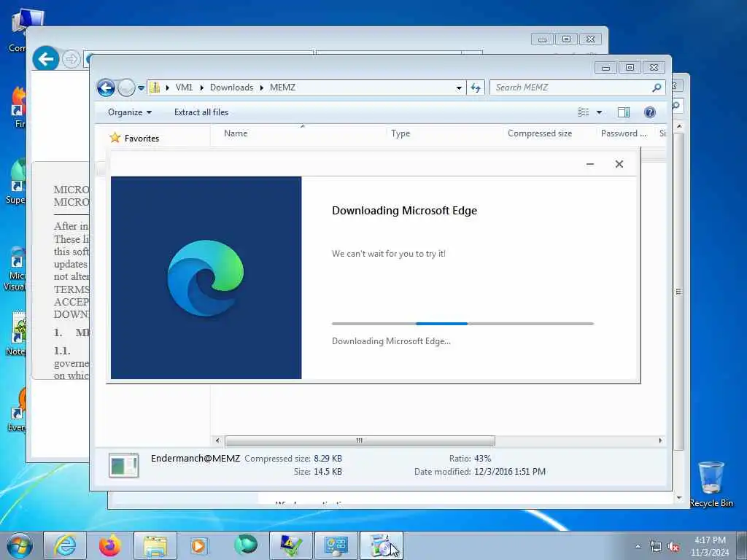Go back in the MEMZ explorer window
This screenshot has height=560, width=747.
pos(106,87)
